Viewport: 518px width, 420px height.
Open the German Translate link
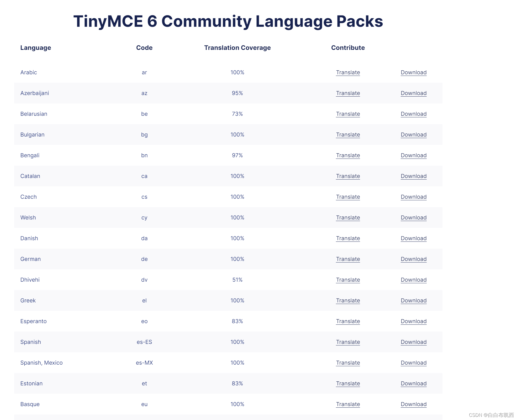click(x=348, y=259)
